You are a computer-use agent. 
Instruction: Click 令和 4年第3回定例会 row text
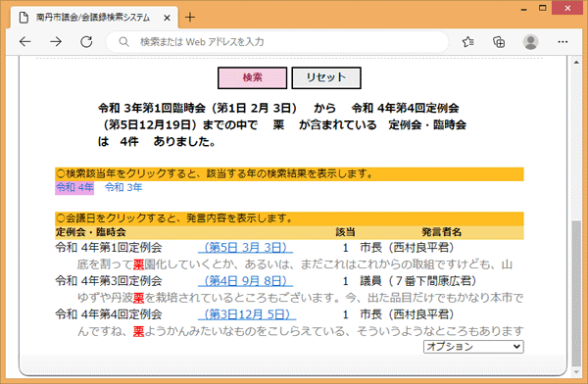[109, 281]
